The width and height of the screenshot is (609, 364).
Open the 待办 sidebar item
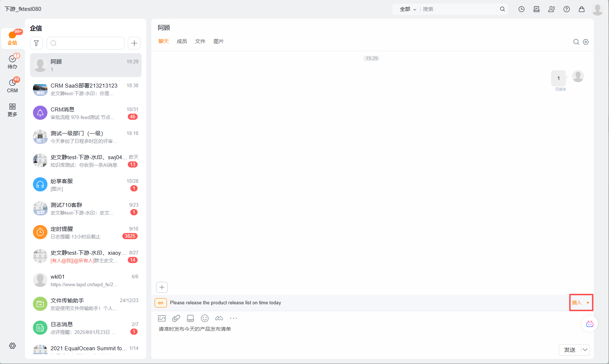[13, 62]
